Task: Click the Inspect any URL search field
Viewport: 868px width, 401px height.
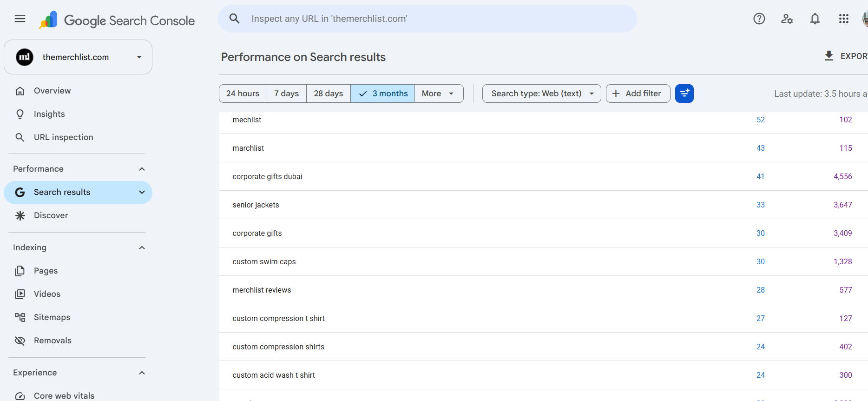Action: 427,19
